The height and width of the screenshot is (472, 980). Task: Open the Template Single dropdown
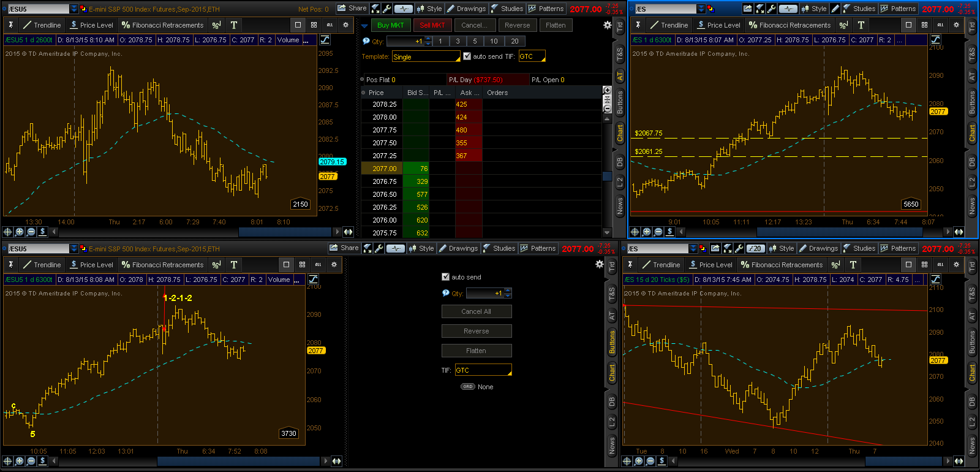point(426,56)
